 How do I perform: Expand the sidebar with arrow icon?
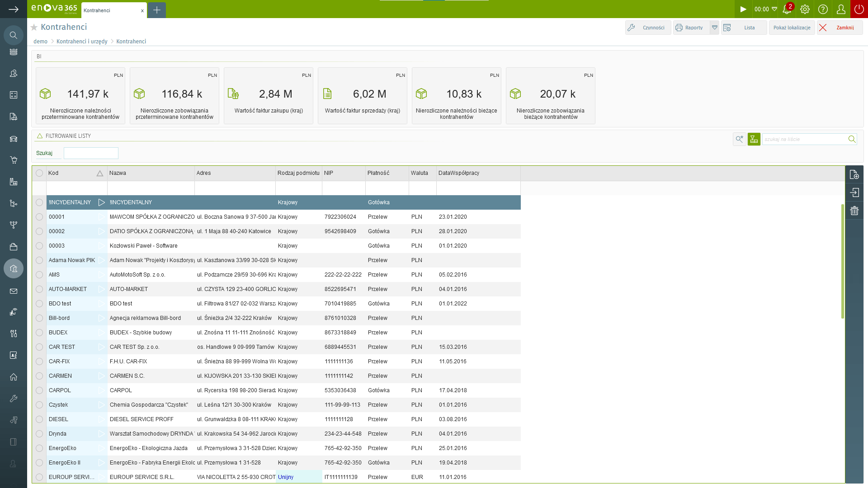click(14, 9)
